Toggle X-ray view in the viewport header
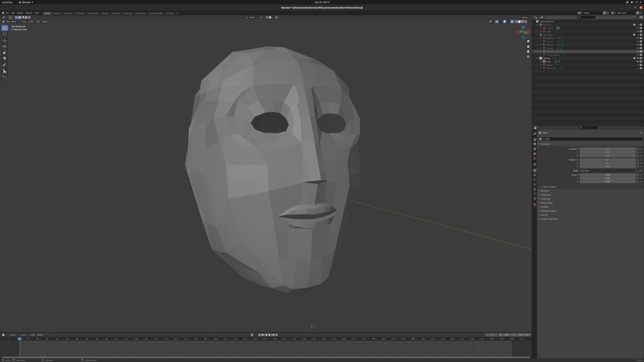This screenshot has height=362, width=644. click(x=512, y=22)
